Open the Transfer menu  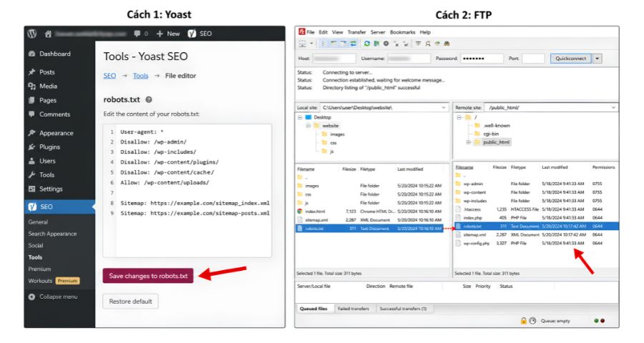pyautogui.click(x=356, y=32)
